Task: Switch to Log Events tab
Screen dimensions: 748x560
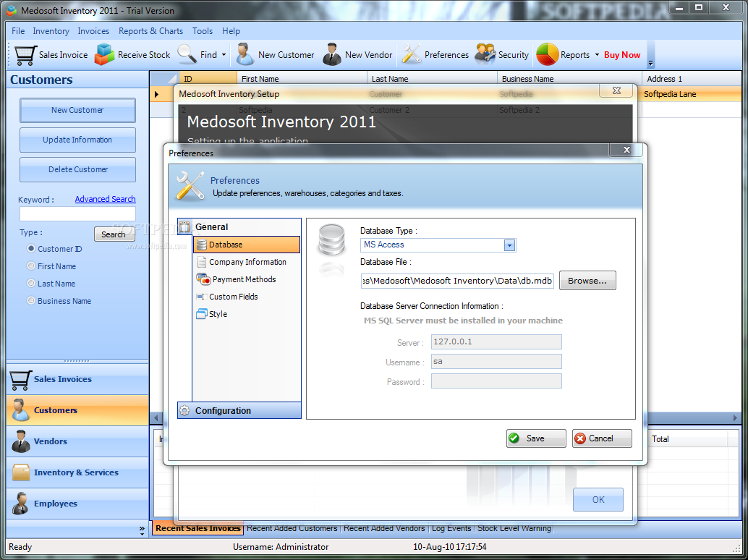Action: 451,528
